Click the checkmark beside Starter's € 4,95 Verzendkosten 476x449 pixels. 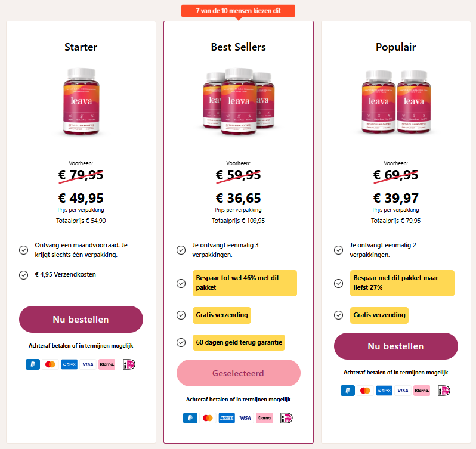coord(23,275)
